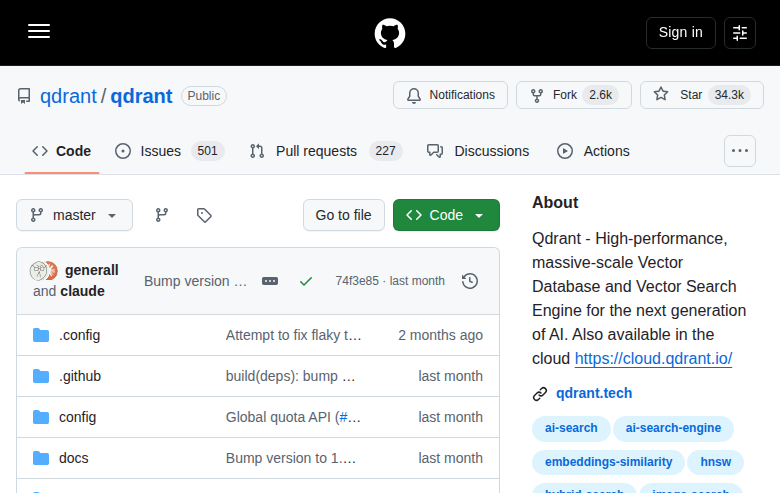
Task: Open 'Attempt to fix flaky t…' commit
Action: (293, 335)
